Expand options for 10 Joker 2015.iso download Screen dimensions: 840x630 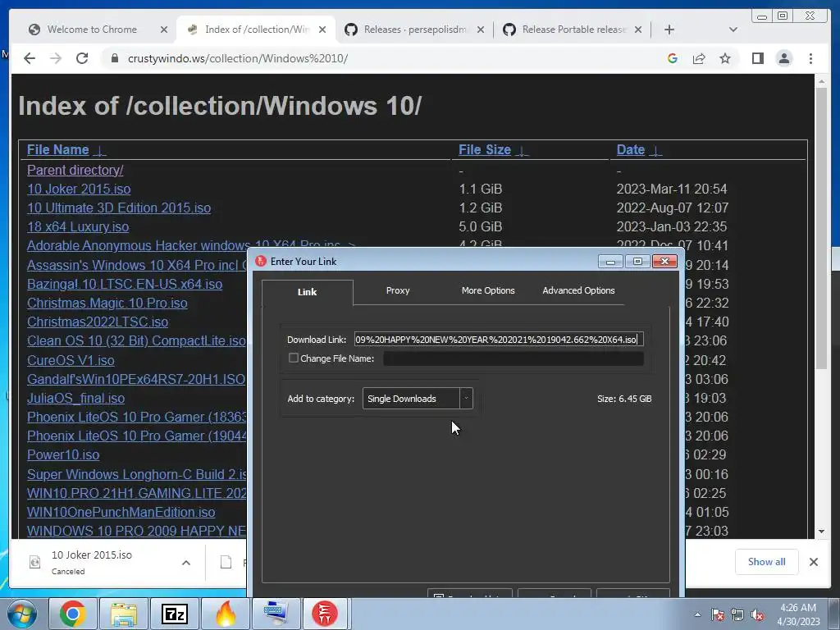[x=186, y=563]
